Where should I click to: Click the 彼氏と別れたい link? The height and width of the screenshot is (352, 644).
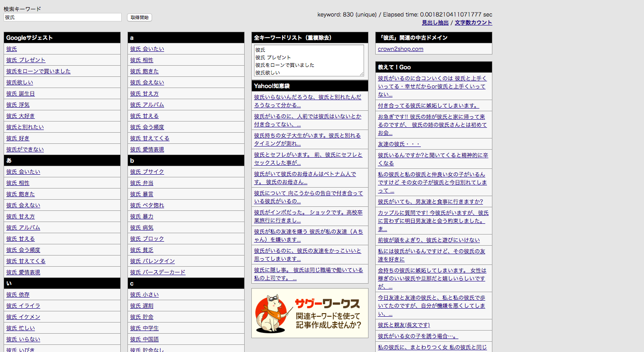(25, 127)
